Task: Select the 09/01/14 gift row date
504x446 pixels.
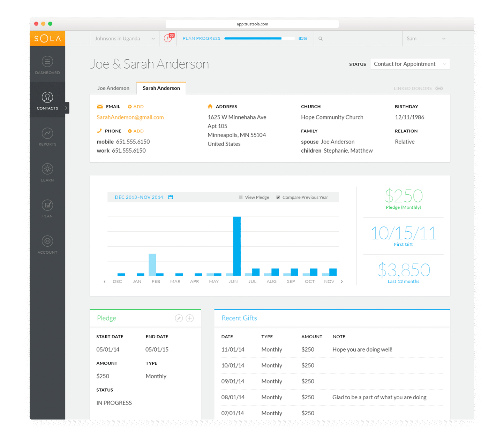Action: click(x=233, y=381)
